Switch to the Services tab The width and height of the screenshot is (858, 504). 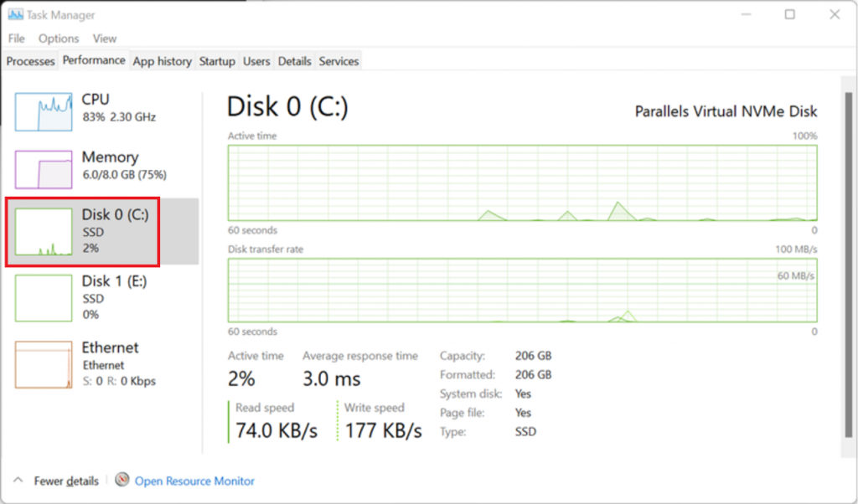(339, 61)
